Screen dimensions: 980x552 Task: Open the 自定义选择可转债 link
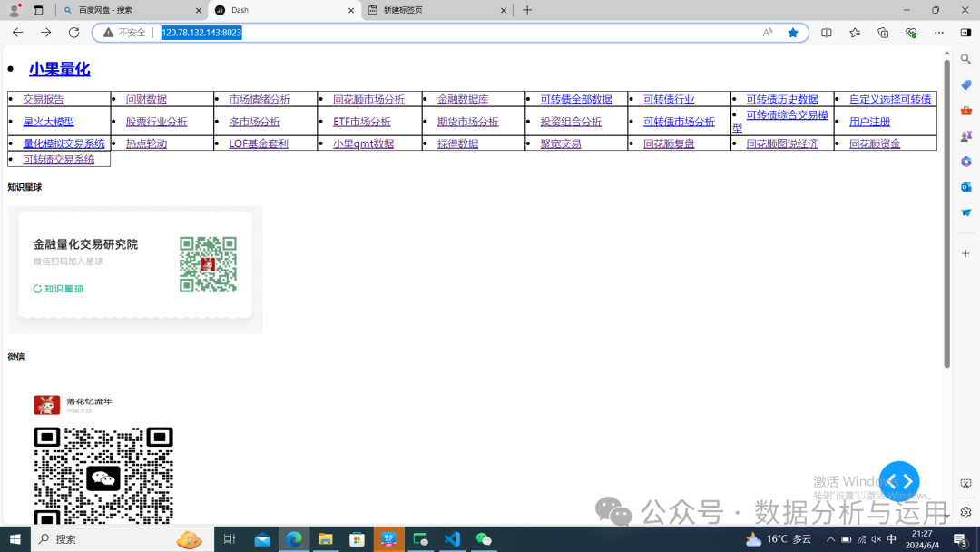click(890, 99)
